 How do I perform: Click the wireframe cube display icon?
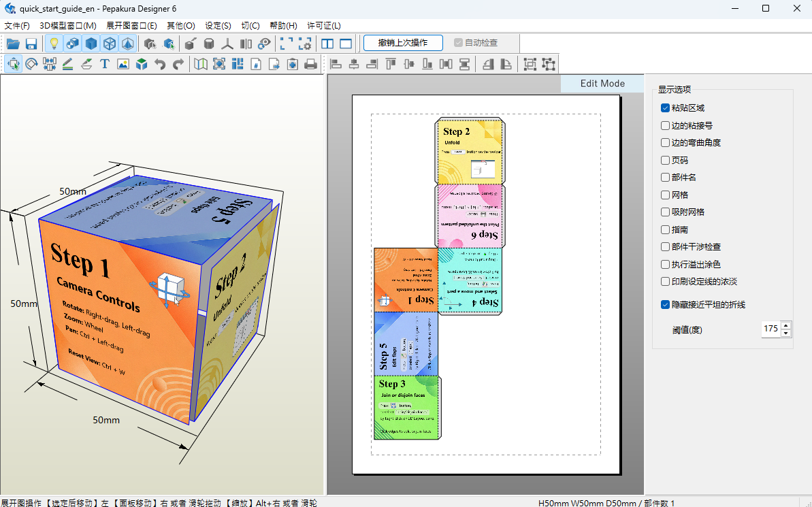click(x=110, y=44)
